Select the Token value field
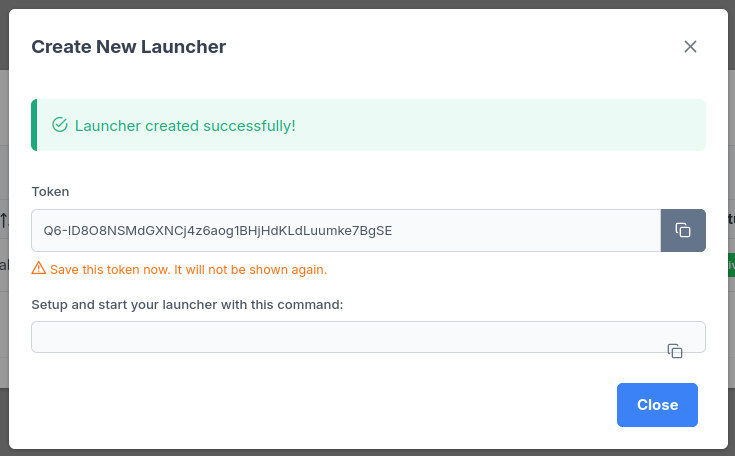Image resolution: width=735 pixels, height=456 pixels. (x=346, y=230)
